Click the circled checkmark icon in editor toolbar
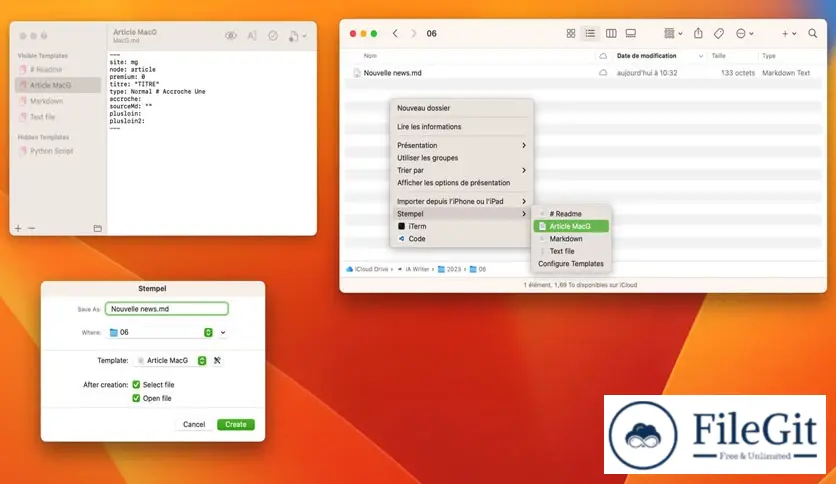This screenshot has height=484, width=836. click(272, 36)
